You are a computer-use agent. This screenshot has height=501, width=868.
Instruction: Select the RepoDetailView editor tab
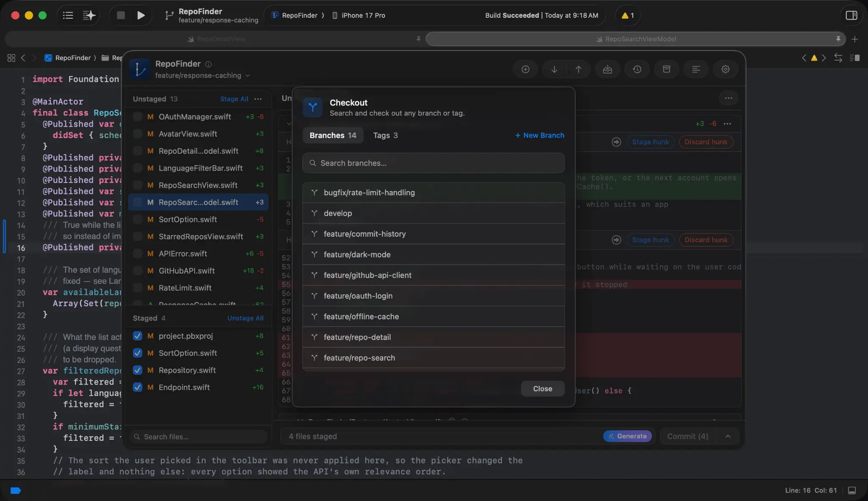(x=216, y=39)
